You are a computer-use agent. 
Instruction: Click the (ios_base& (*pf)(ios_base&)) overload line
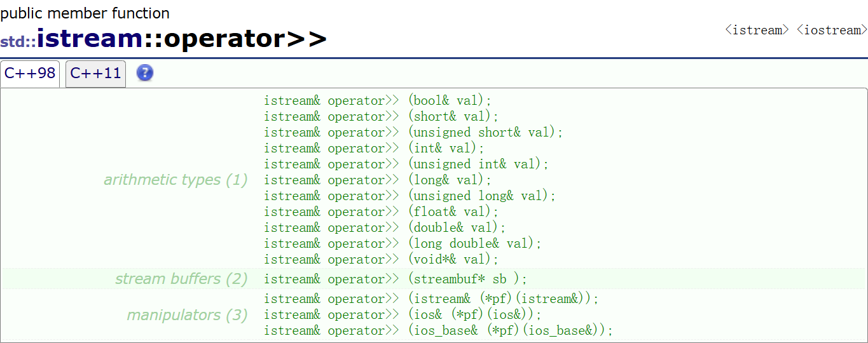click(x=439, y=330)
